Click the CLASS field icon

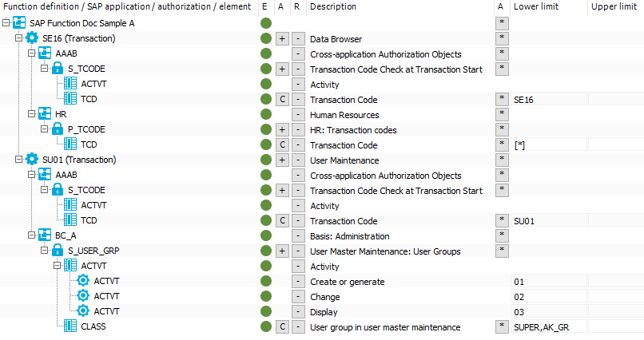pyautogui.click(x=70, y=326)
